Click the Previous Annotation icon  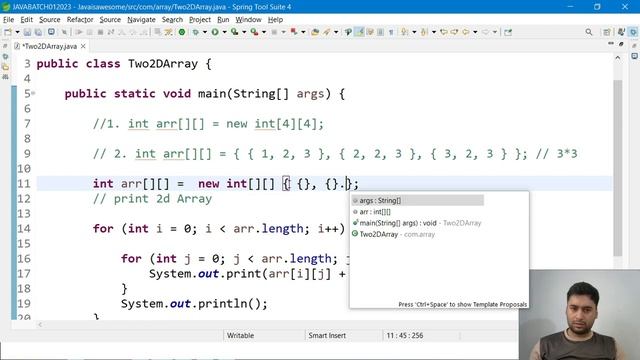[424, 32]
